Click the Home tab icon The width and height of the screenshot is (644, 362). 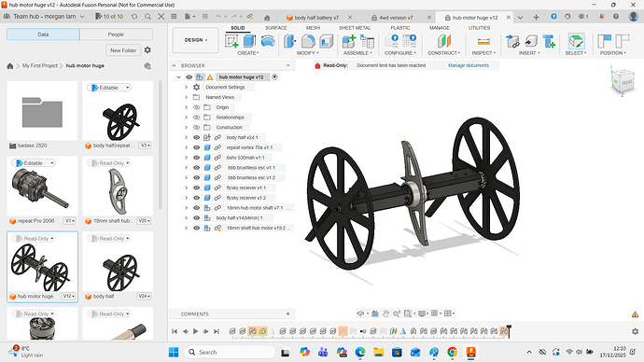[x=267, y=18]
